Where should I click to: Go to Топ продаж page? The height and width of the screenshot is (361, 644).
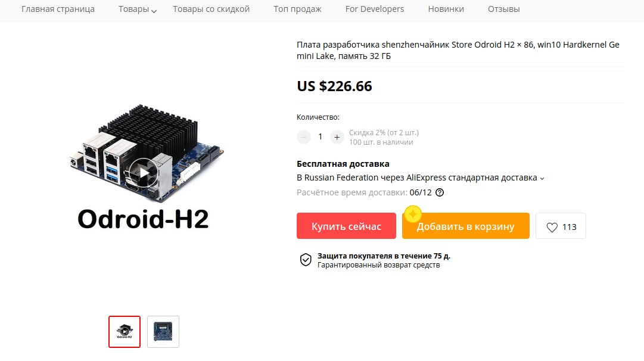tap(297, 9)
